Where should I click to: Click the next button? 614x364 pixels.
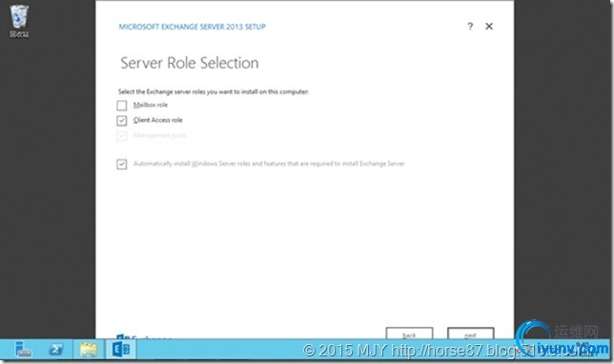(470, 334)
